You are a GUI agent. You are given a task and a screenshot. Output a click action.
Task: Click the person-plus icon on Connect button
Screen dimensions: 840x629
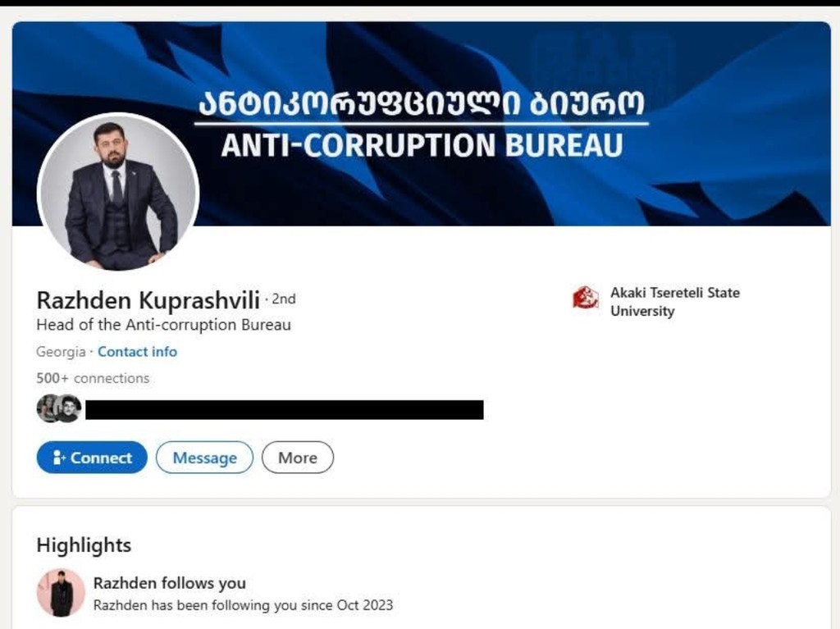[x=59, y=458]
